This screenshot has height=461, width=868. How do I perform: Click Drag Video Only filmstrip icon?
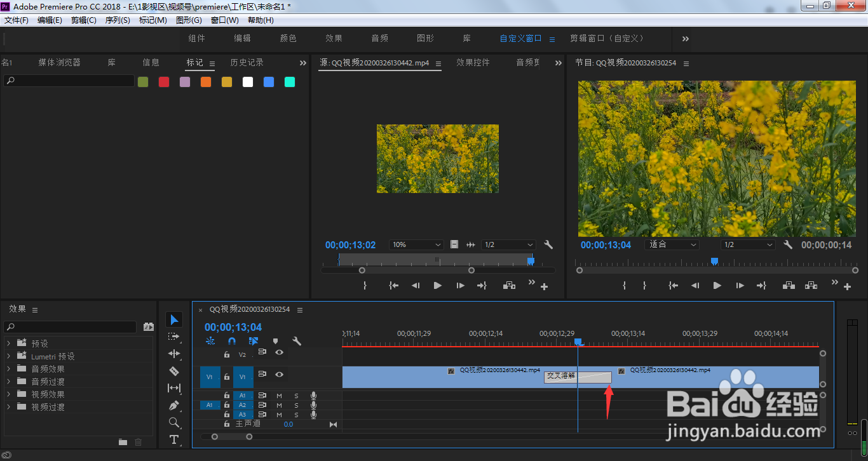tap(454, 244)
